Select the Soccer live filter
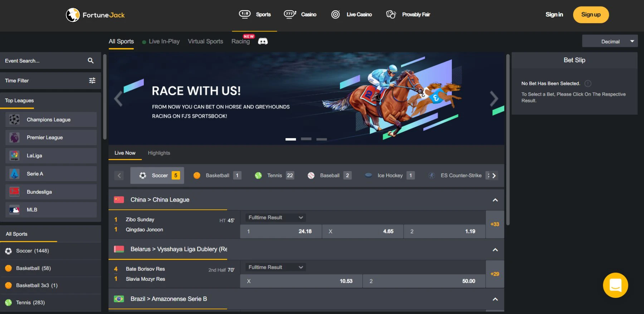 click(x=157, y=175)
